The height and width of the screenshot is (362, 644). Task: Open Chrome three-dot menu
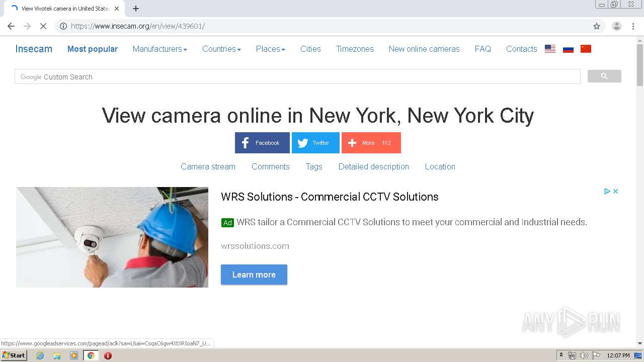[x=633, y=26]
